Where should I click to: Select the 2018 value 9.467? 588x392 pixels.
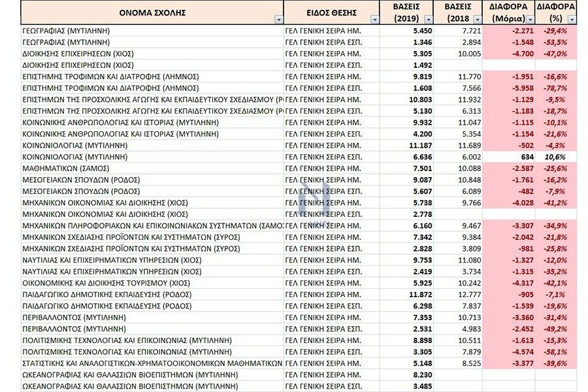pos(458,226)
